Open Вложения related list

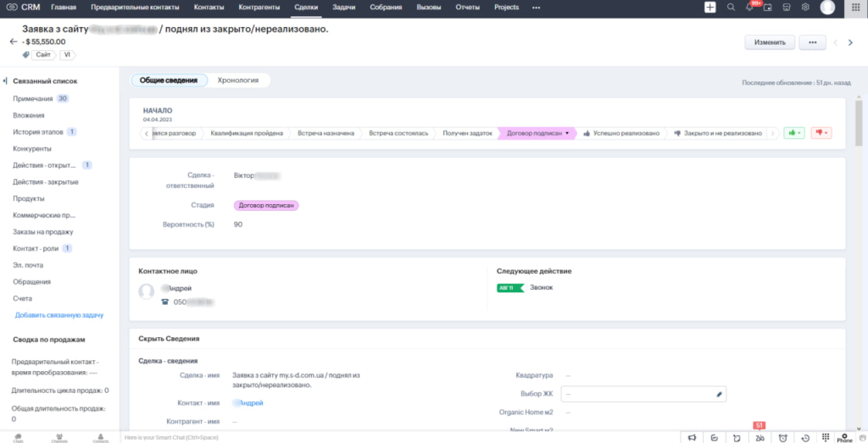(x=29, y=115)
